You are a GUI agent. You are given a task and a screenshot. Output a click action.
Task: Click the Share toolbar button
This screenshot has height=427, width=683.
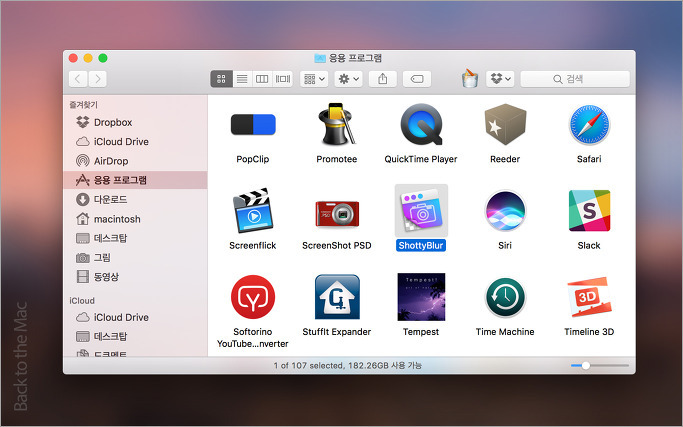(x=382, y=79)
